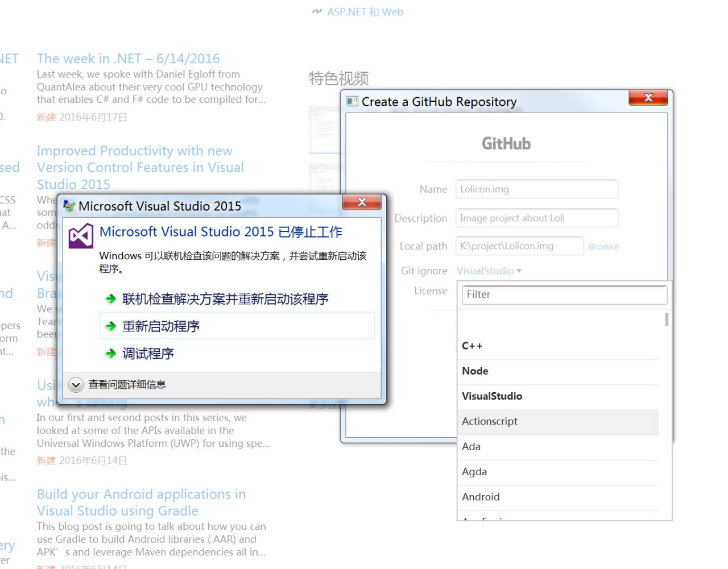
Task: Open 'The week in .NET – 6/14/2016' article
Action: pyautogui.click(x=129, y=59)
